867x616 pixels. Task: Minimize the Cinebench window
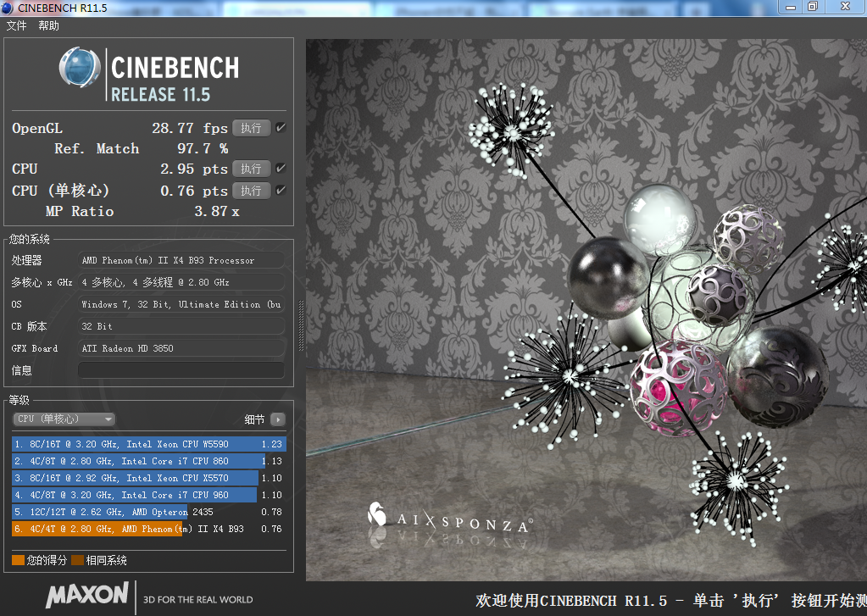tap(791, 7)
